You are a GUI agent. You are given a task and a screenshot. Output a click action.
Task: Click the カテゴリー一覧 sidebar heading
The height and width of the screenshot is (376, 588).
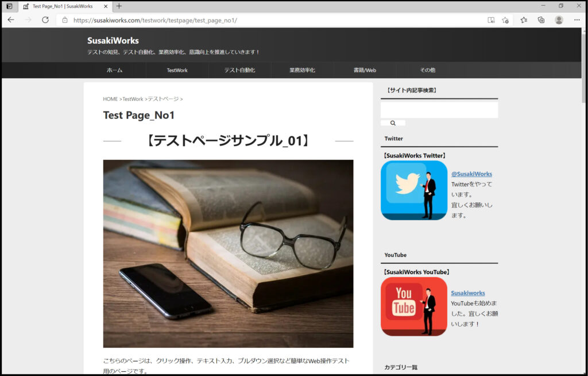(x=401, y=367)
